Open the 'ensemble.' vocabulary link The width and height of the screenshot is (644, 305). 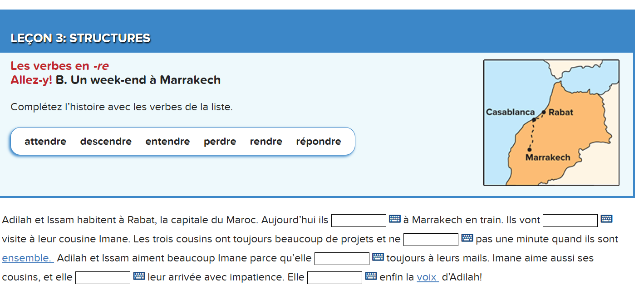click(27, 257)
